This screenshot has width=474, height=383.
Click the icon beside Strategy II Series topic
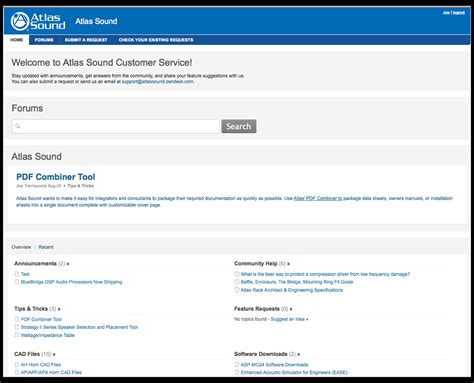(x=17, y=327)
